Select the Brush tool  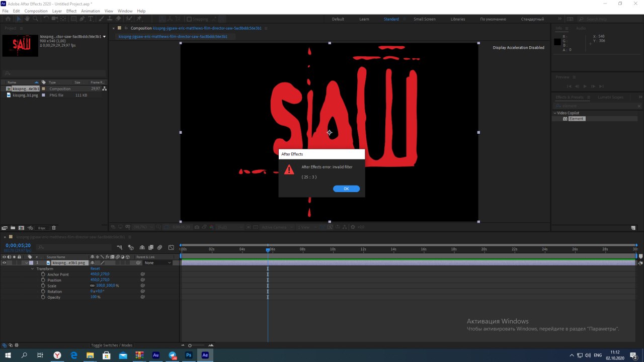[101, 19]
